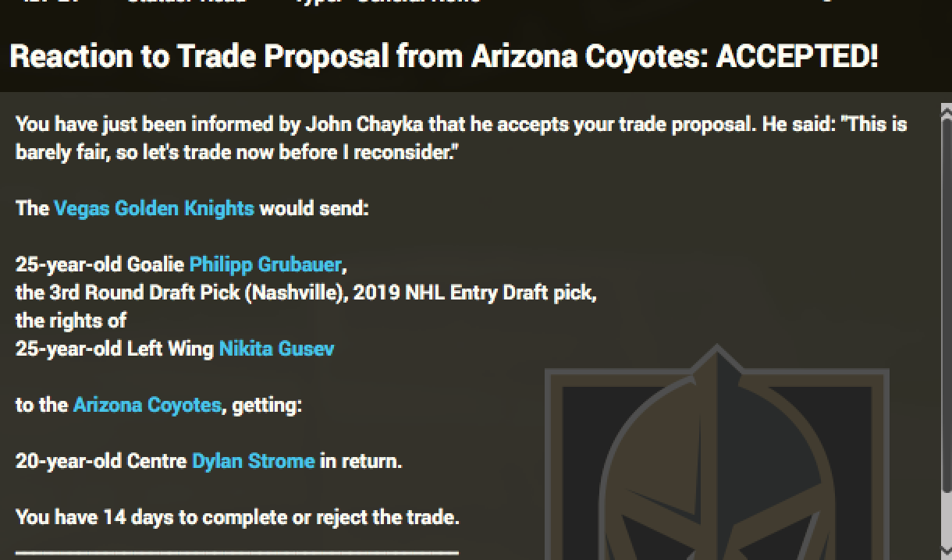The width and height of the screenshot is (952, 560).
Task: Click the scrollbar down arrow
Action: 945,552
